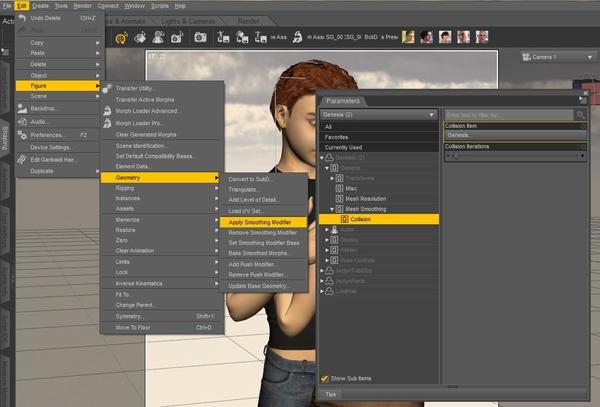Expand the Pose Controls tree node
600x407 pixels.
[327, 260]
